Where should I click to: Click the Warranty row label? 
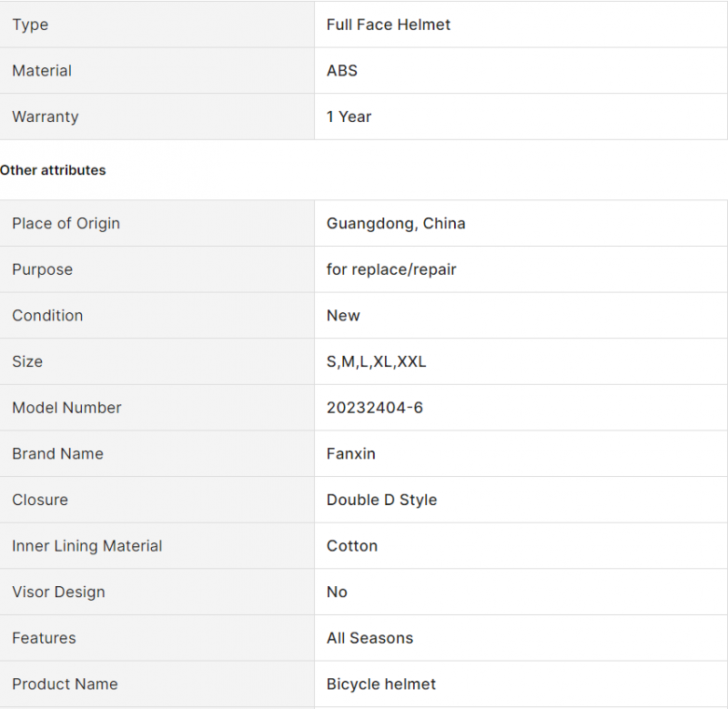pyautogui.click(x=45, y=116)
